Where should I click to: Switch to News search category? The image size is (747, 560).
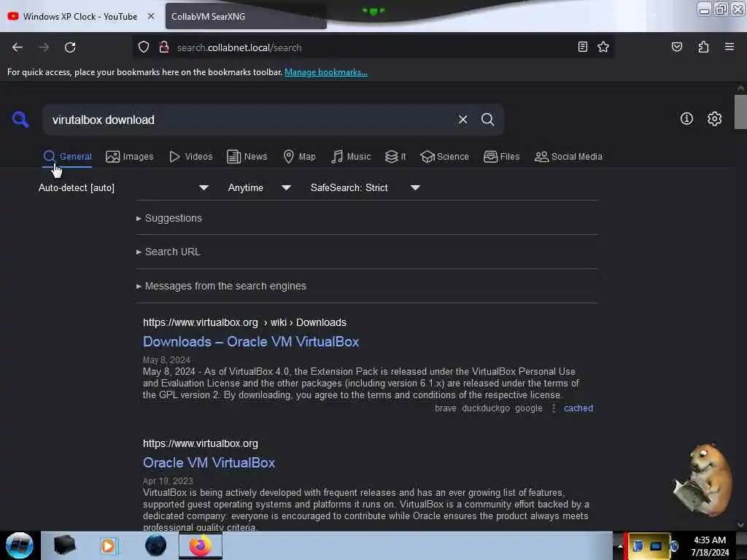[x=247, y=157]
